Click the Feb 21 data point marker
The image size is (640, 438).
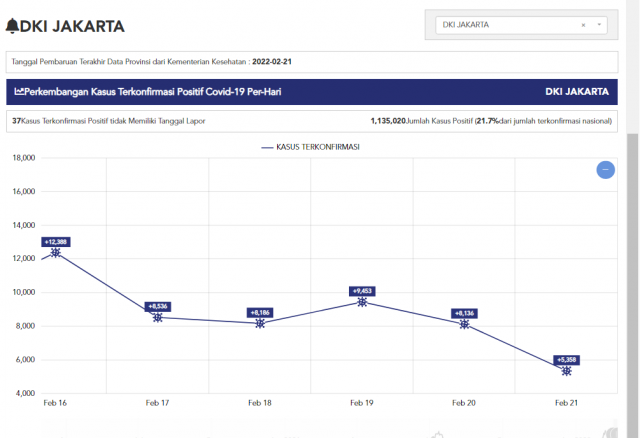click(x=567, y=370)
